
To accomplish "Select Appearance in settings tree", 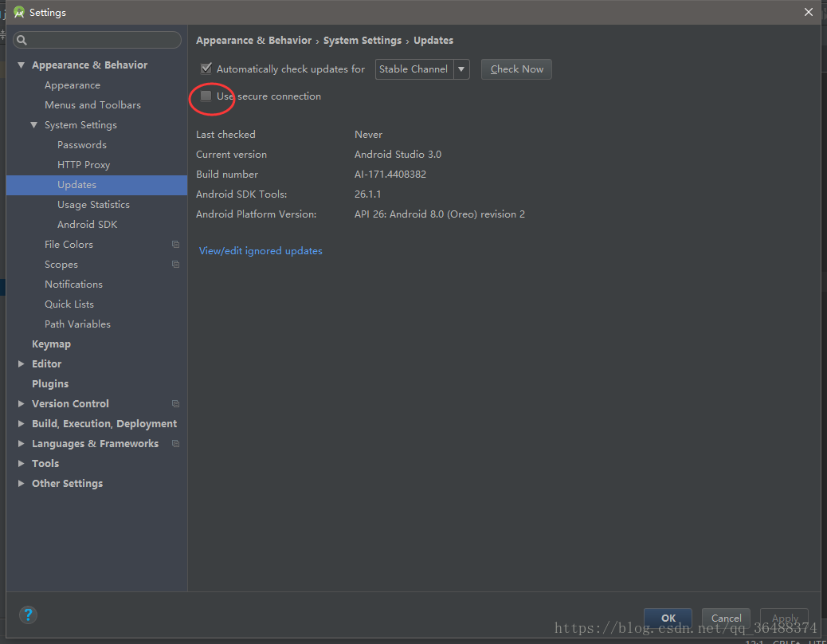I will click(x=73, y=85).
